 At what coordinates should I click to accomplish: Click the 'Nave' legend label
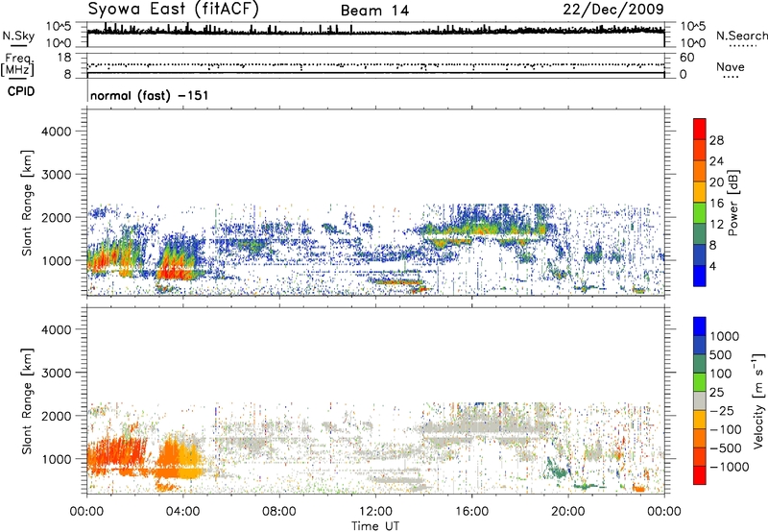click(x=730, y=67)
